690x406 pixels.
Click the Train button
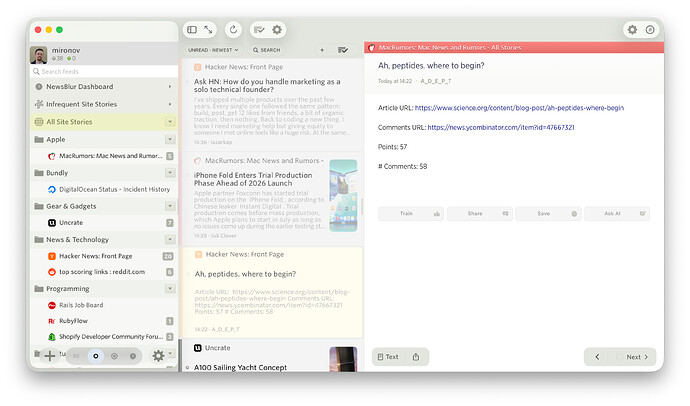411,214
